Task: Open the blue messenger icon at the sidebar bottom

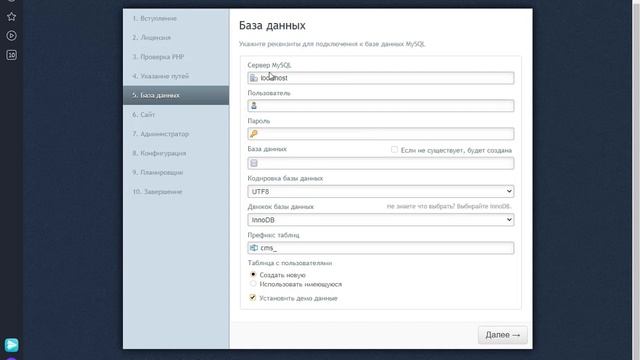Action: coord(11,345)
